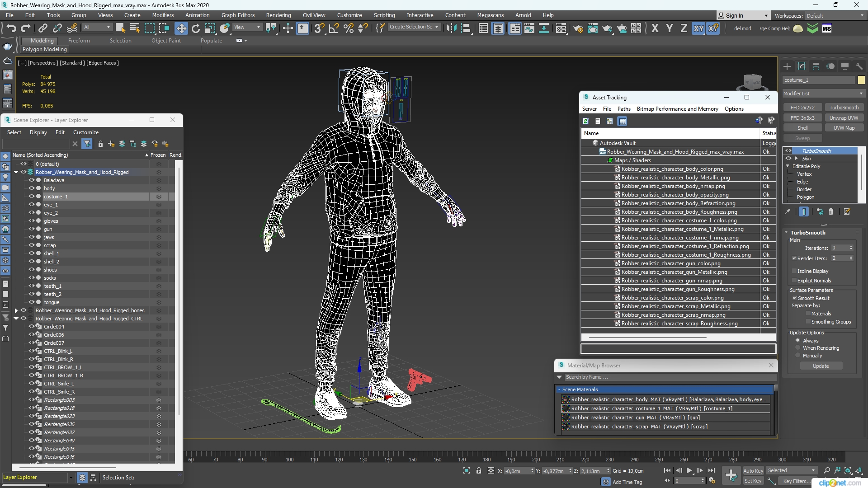Click the Key Filters button
868x488 pixels.
tap(797, 481)
